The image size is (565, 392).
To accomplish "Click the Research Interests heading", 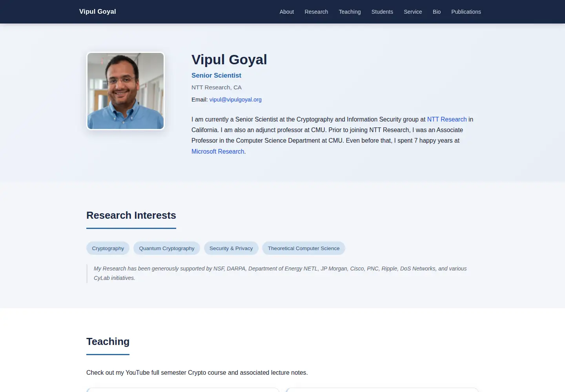I will point(131,215).
